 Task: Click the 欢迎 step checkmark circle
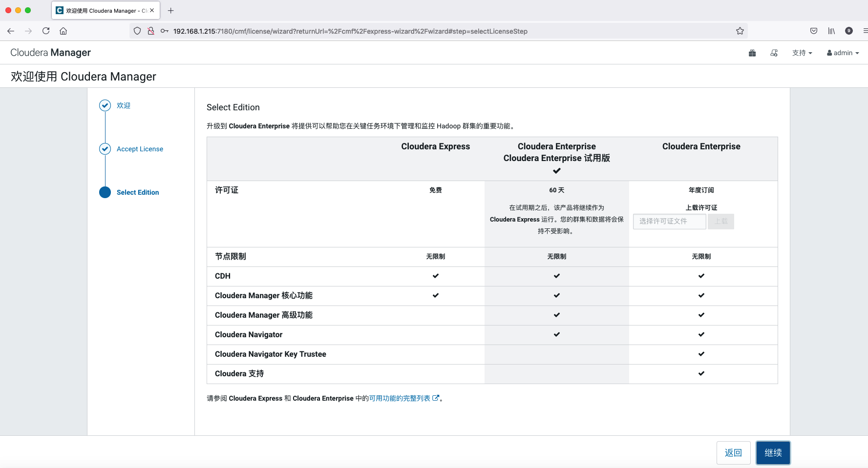click(x=105, y=105)
